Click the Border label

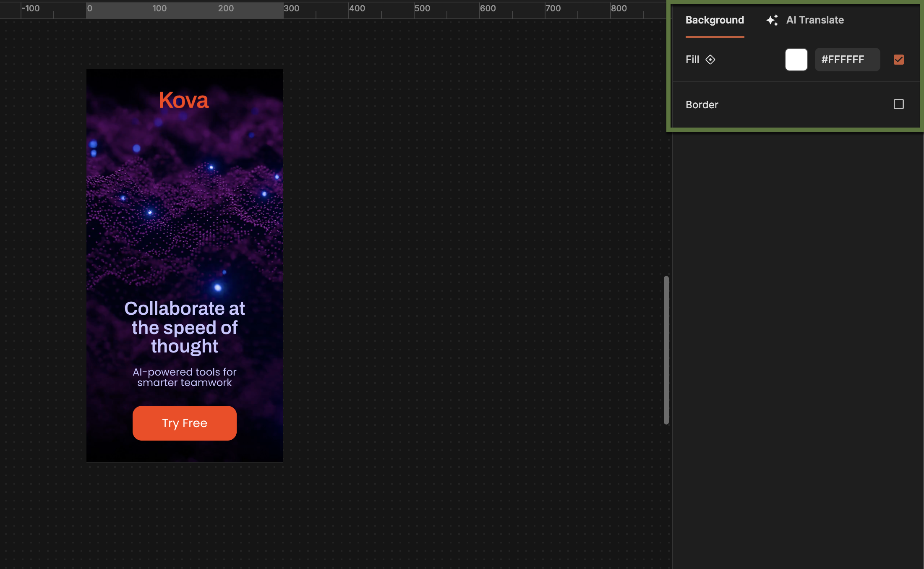click(702, 104)
